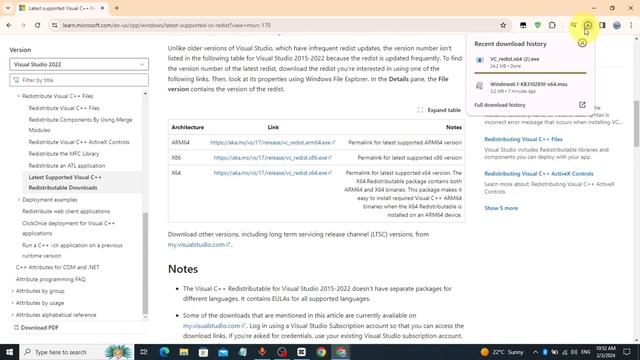This screenshot has width=640, height=360.
Task: Expand Attributes alphabetical reference
Action: pos(12,315)
